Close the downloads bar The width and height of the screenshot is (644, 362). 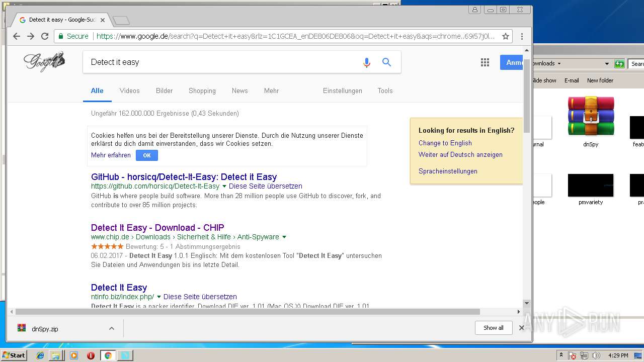click(x=522, y=328)
